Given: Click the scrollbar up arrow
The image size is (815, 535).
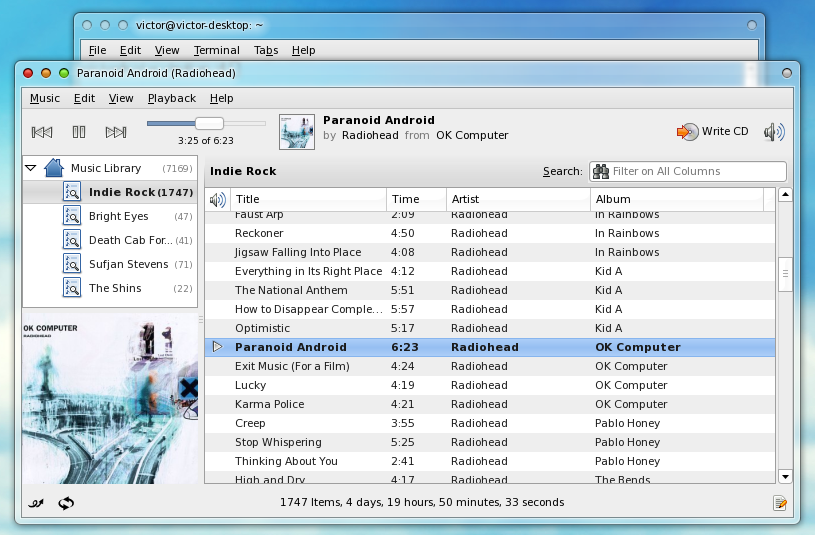Looking at the screenshot, I should [785, 195].
